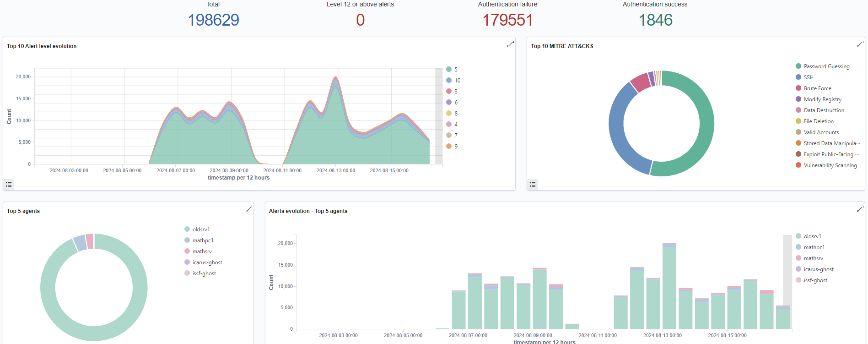Click Exploit Public-Facing legend entry
The width and height of the screenshot is (868, 344).
tap(827, 154)
